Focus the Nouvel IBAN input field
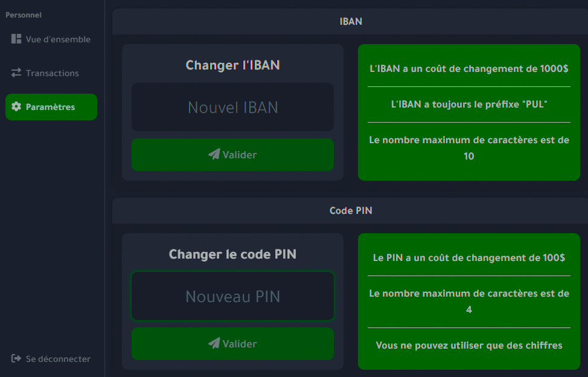Viewport: 588px width, 377px height. tap(232, 108)
